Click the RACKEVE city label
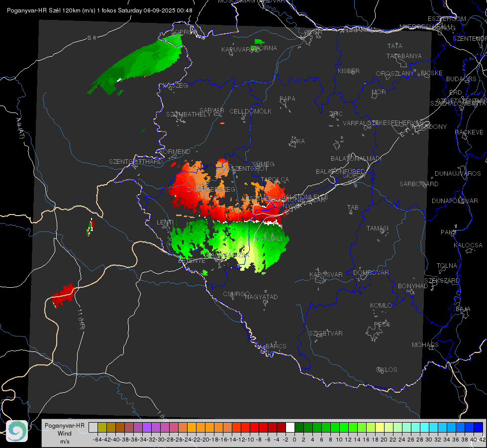Viewport: 487px width, 448px height. point(469,132)
